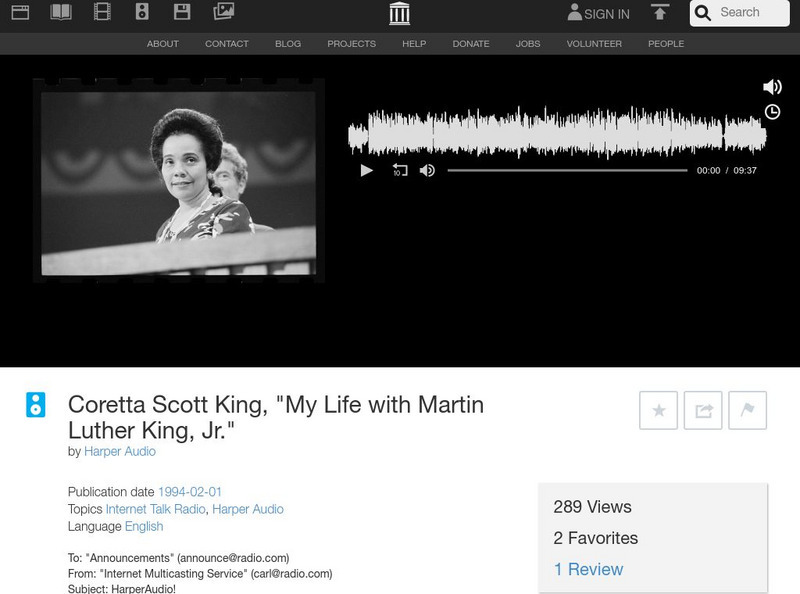Image resolution: width=800 pixels, height=594 pixels.
Task: Flag this item for review
Action: click(x=749, y=410)
